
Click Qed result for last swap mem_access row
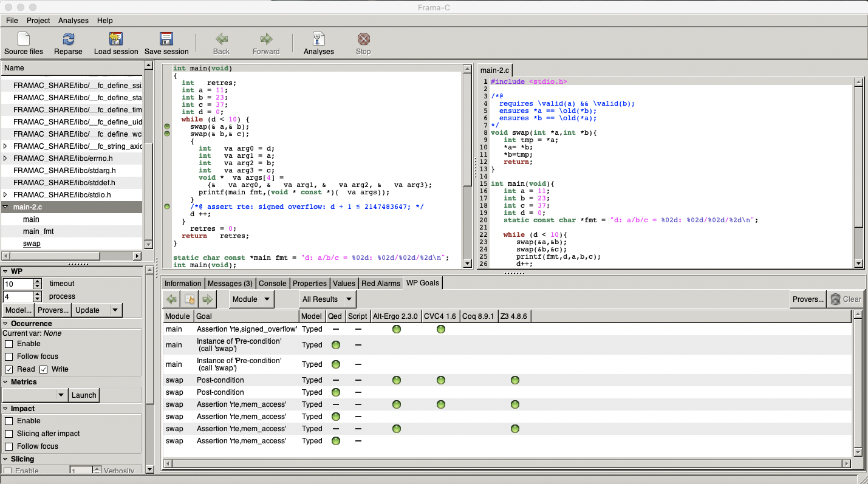click(x=335, y=441)
